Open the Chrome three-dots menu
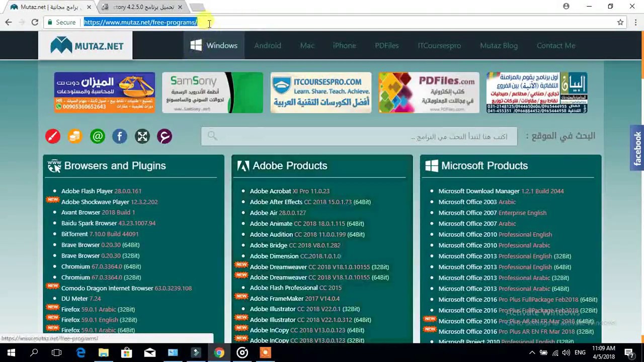The height and width of the screenshot is (362, 644). tap(636, 22)
